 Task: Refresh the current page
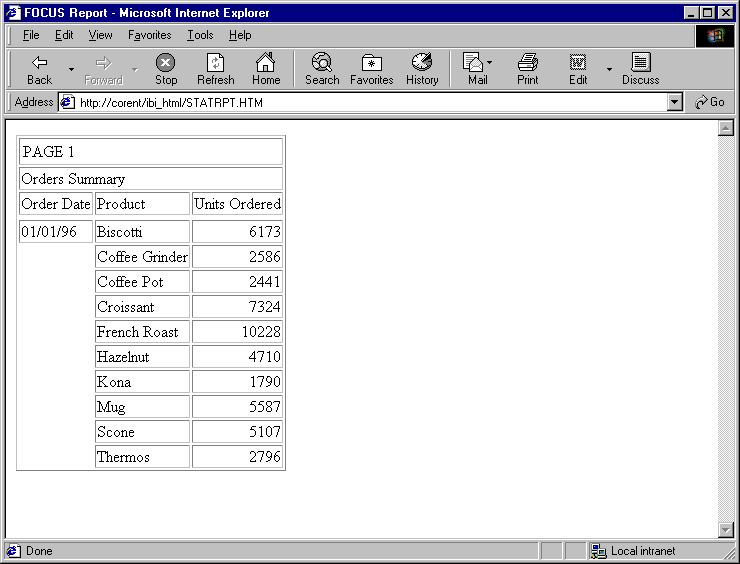(x=216, y=70)
